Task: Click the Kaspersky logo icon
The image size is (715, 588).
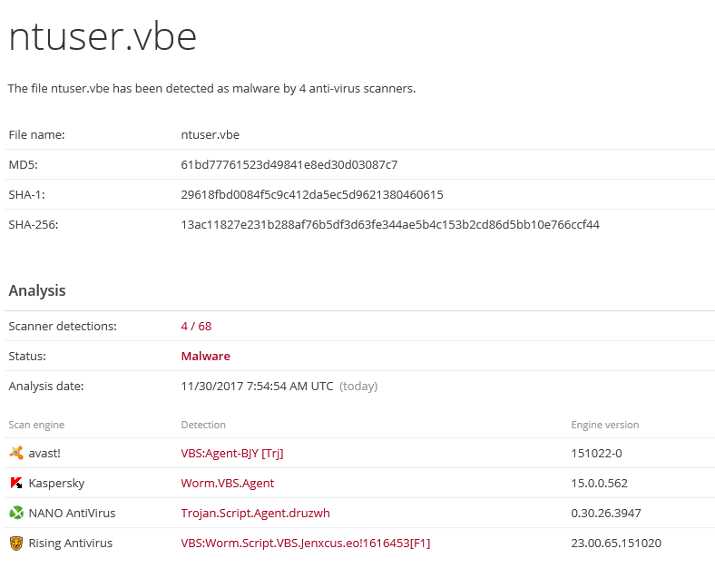Action: pos(16,483)
